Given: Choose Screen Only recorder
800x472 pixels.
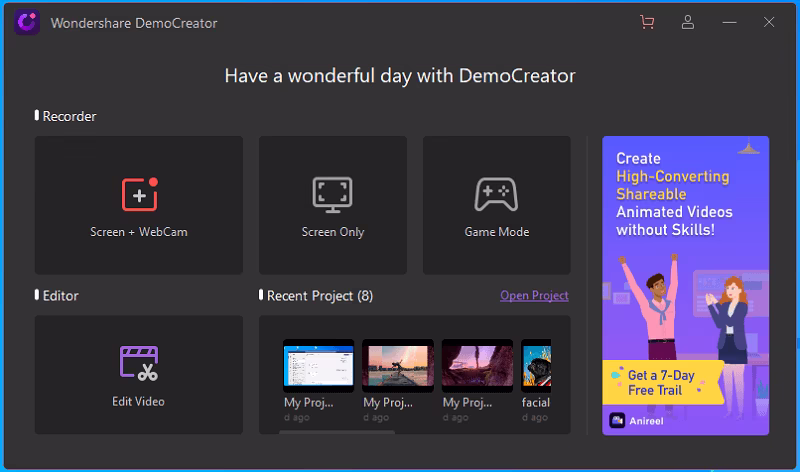Looking at the screenshot, I should tap(333, 205).
